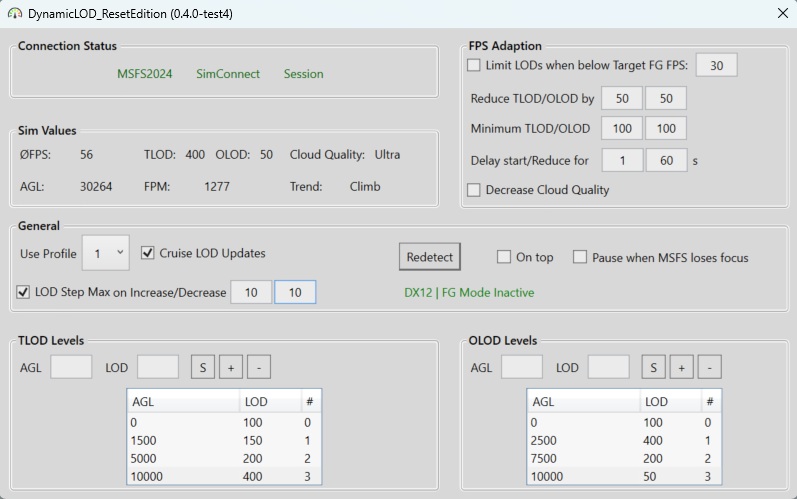
Task: Uncheck Cruise LOD Updates
Action: [147, 253]
